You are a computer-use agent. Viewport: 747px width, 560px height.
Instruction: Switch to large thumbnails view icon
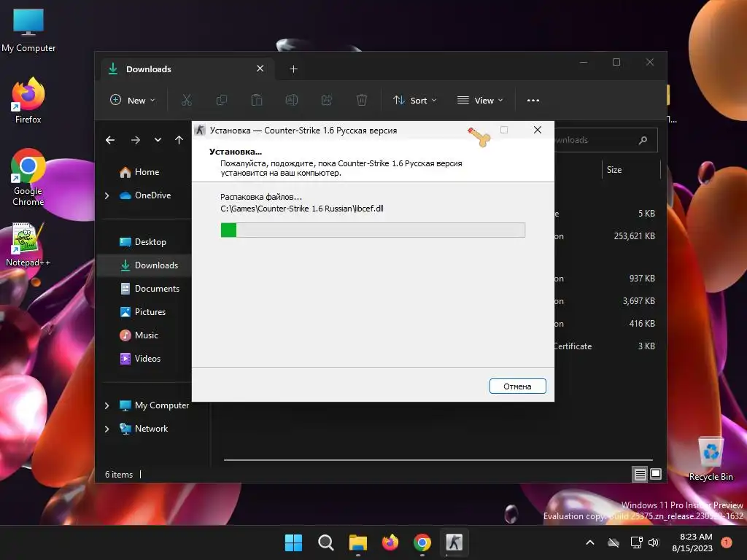click(x=656, y=474)
